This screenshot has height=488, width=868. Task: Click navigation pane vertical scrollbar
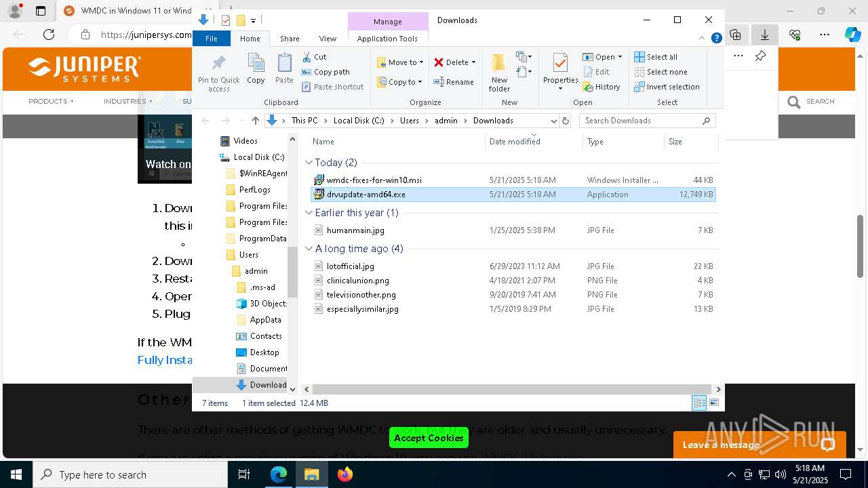click(293, 271)
